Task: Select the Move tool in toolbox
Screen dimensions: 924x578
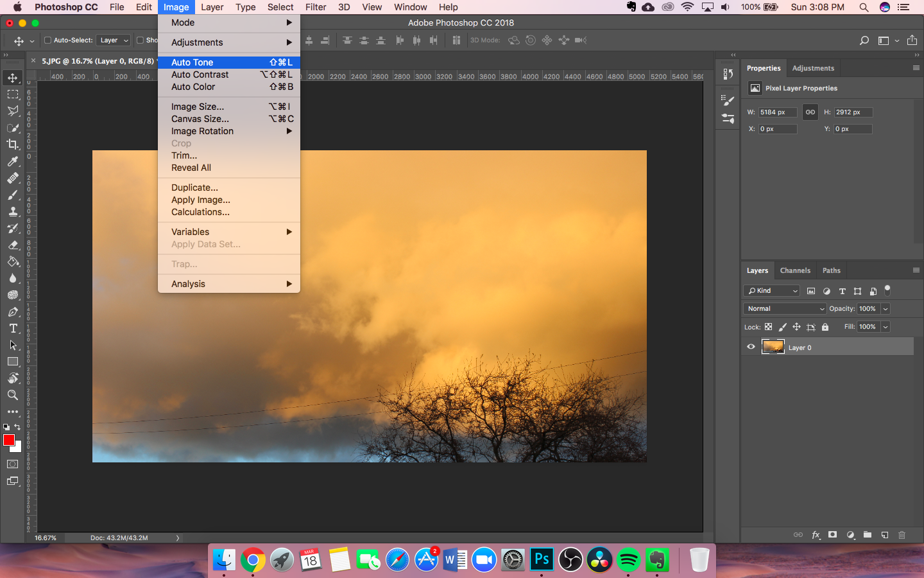Action: click(13, 78)
